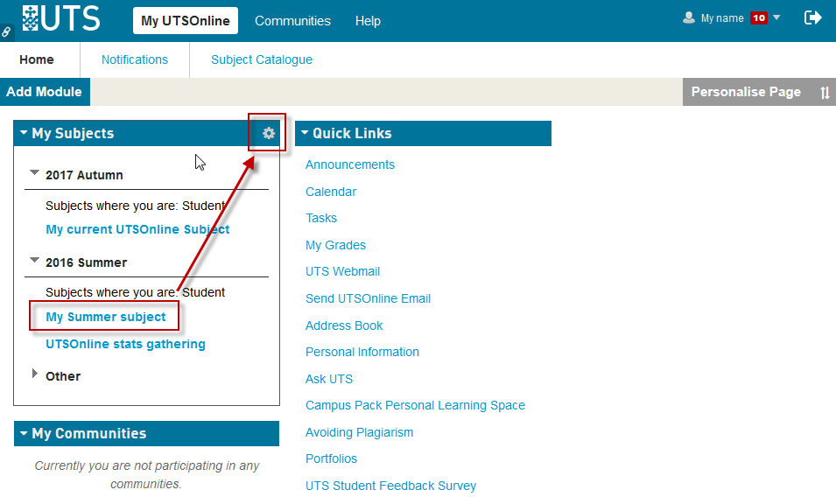Expand the Other subjects group
Viewport: 836px width, 504px height.
tap(35, 374)
